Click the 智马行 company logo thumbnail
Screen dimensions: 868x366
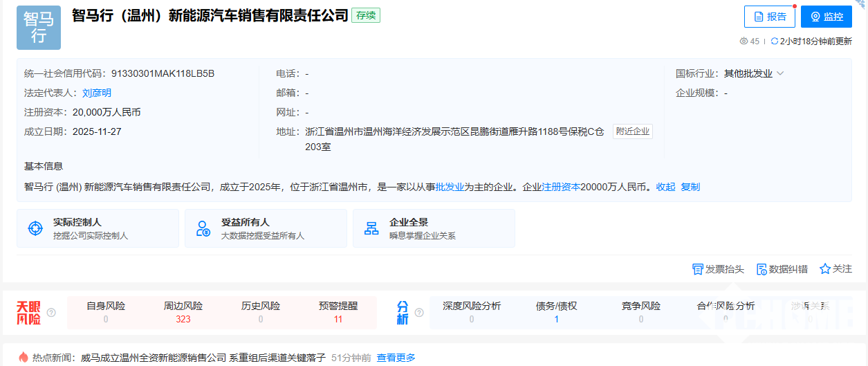tap(39, 28)
